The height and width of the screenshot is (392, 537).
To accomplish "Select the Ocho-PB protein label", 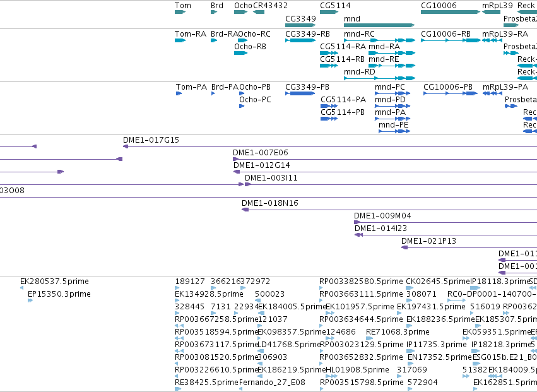I will tap(255, 87).
